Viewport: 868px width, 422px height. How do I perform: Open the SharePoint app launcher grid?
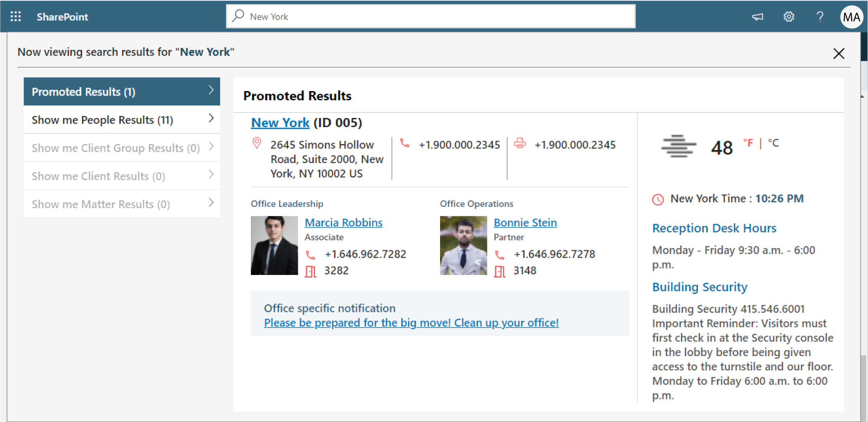pyautogui.click(x=16, y=16)
